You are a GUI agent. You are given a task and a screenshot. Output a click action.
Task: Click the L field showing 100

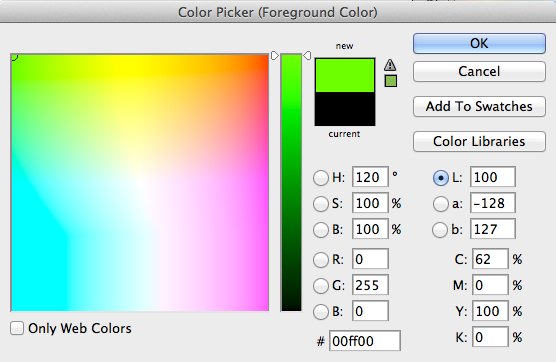point(493,177)
